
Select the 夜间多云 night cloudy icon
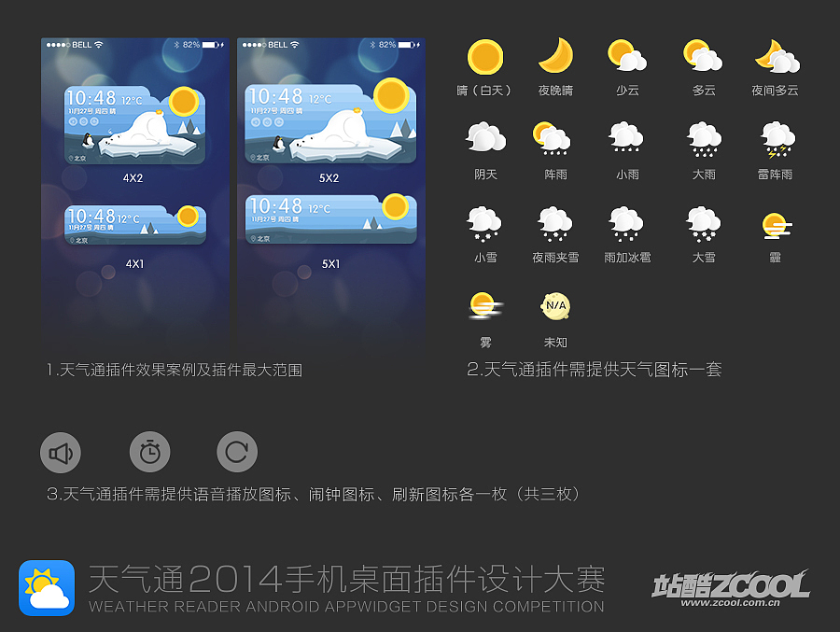[777, 56]
